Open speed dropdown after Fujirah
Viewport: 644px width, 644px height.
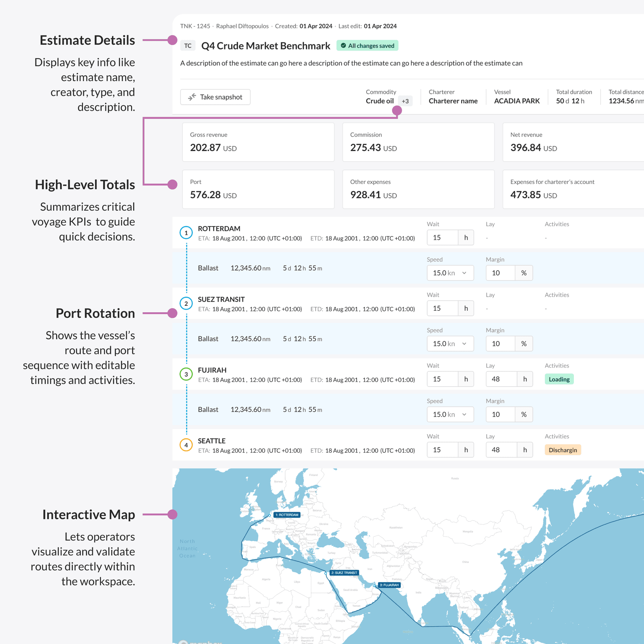pyautogui.click(x=450, y=414)
